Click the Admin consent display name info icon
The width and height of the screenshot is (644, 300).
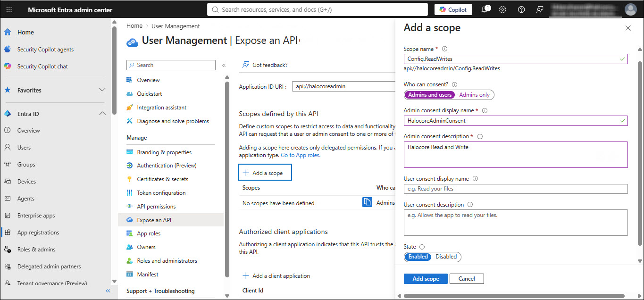(x=485, y=110)
